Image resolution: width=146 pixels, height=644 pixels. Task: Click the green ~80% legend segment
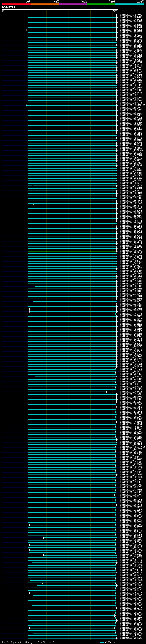click(101, 4)
